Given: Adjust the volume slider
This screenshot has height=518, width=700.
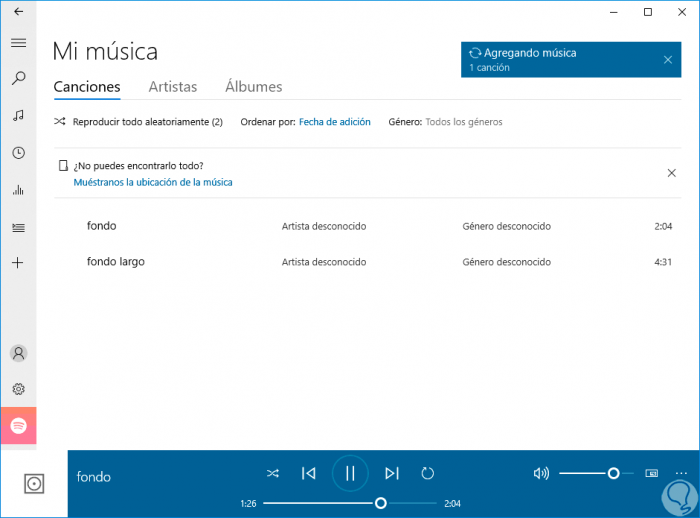Looking at the screenshot, I should coord(596,473).
